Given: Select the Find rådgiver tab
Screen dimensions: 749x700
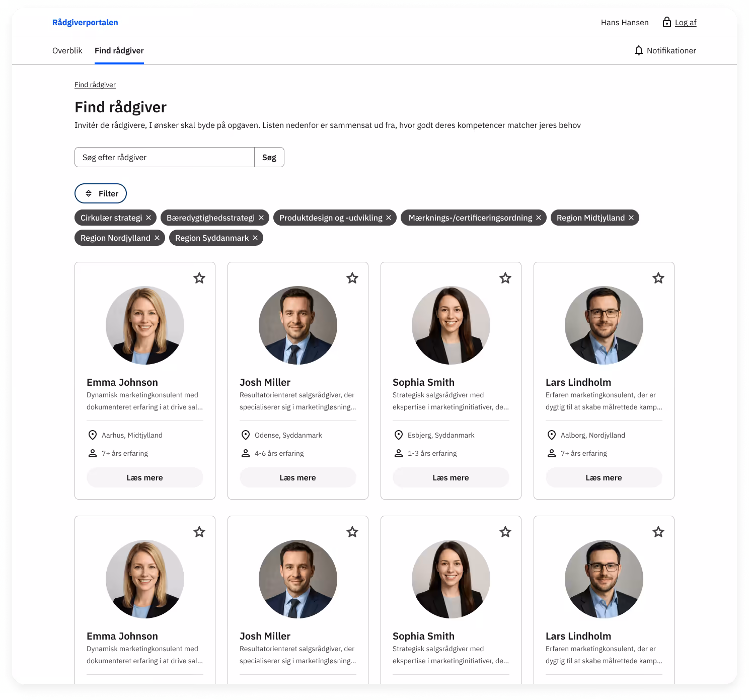Looking at the screenshot, I should (119, 50).
